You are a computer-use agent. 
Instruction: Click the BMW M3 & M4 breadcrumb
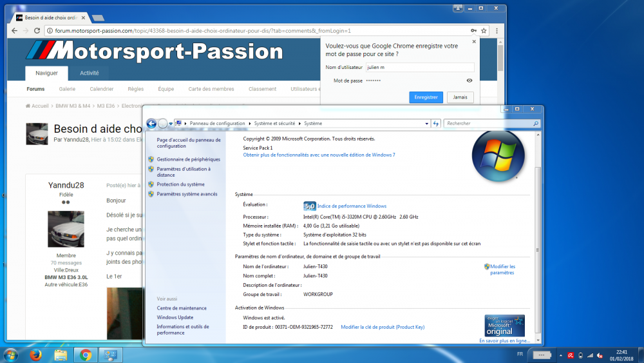point(73,106)
